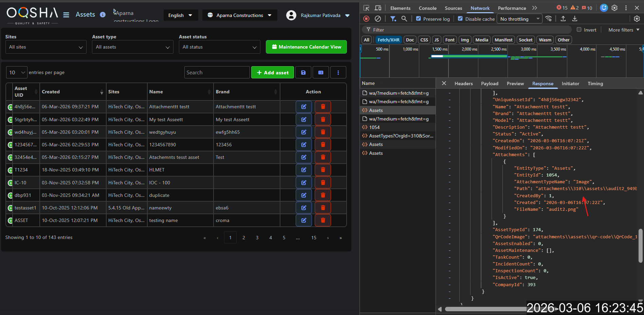Open the Asset type dropdown
Screen dimensions: 644x315
tap(132, 47)
